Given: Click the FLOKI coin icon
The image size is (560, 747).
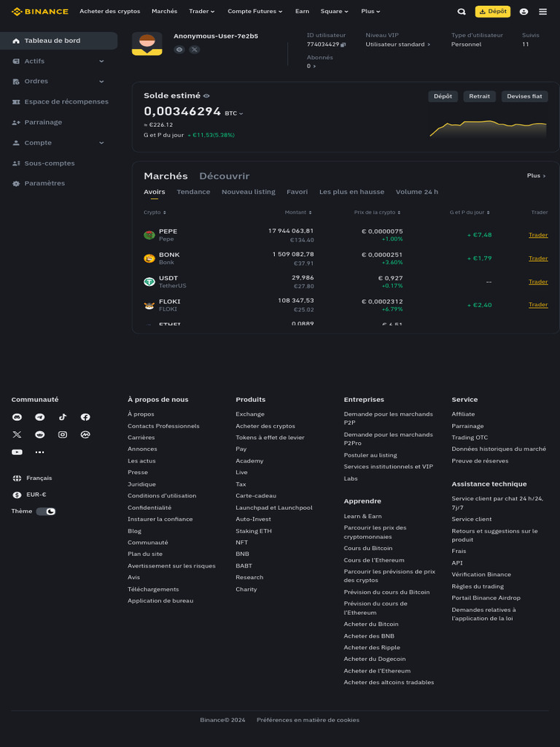Looking at the screenshot, I should 149,306.
